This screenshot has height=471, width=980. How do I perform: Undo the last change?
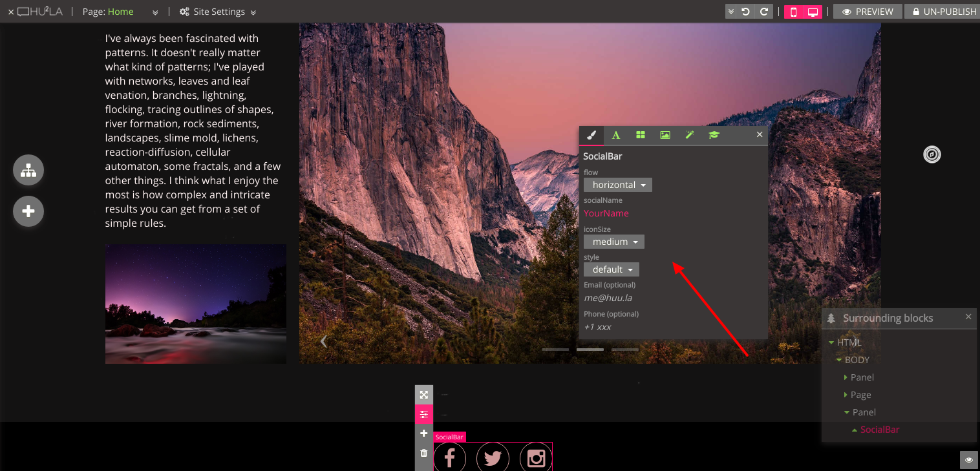pos(746,12)
